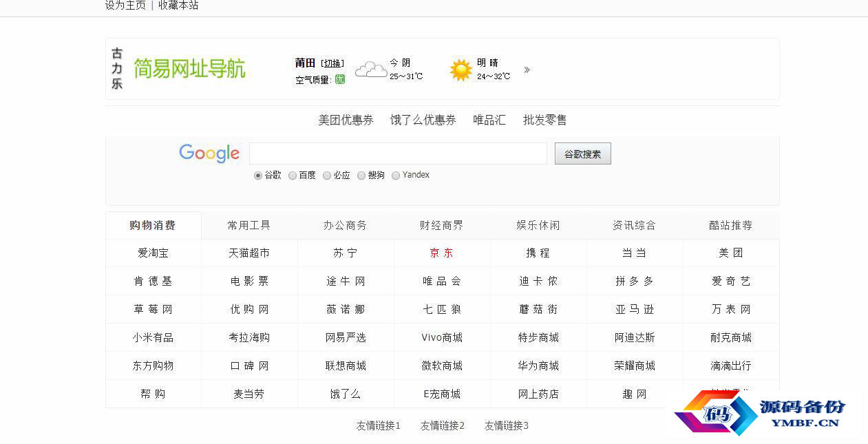Click the 友情链接2 footer link

443,426
